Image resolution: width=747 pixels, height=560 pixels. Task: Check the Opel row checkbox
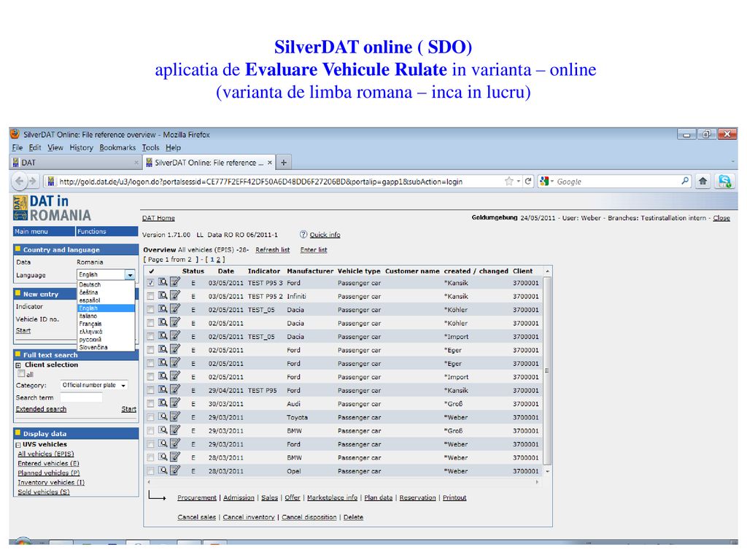tap(150, 470)
